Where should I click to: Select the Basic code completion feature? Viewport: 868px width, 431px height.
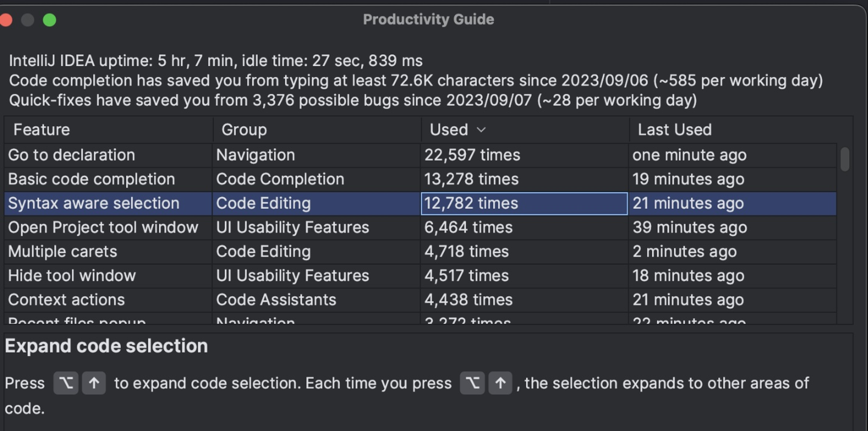pos(92,179)
